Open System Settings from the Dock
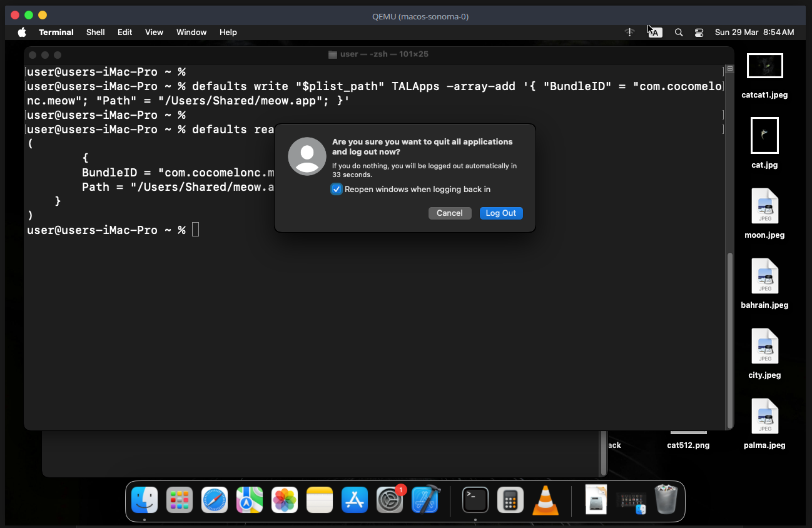Screen dimensions: 812x528 [x=390, y=500]
